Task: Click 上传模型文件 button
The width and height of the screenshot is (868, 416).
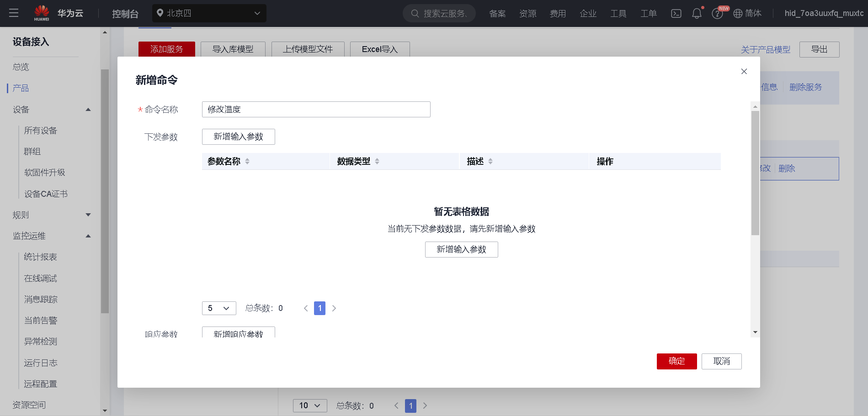Action: pyautogui.click(x=308, y=49)
